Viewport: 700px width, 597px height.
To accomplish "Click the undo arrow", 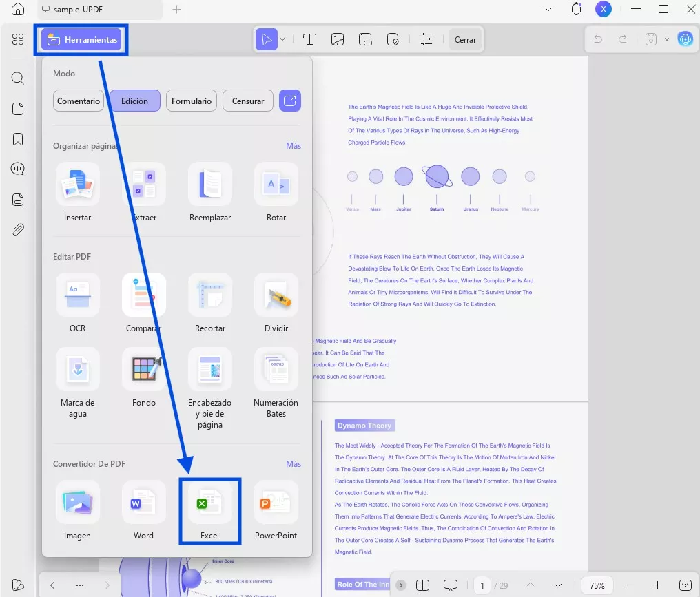I will click(x=598, y=39).
